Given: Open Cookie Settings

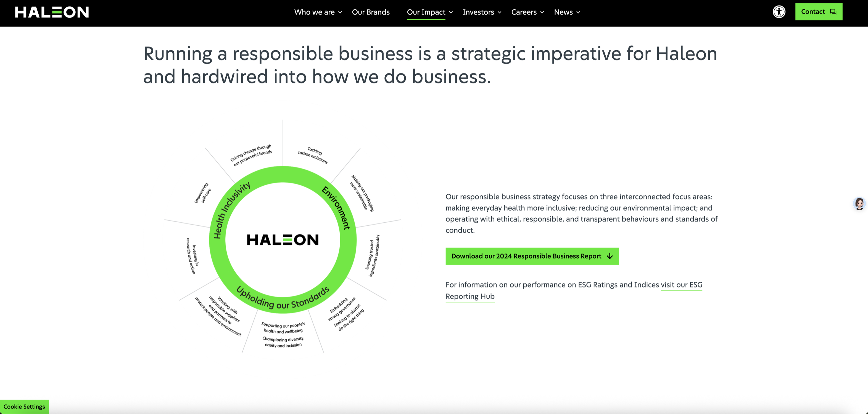Looking at the screenshot, I should (x=24, y=407).
